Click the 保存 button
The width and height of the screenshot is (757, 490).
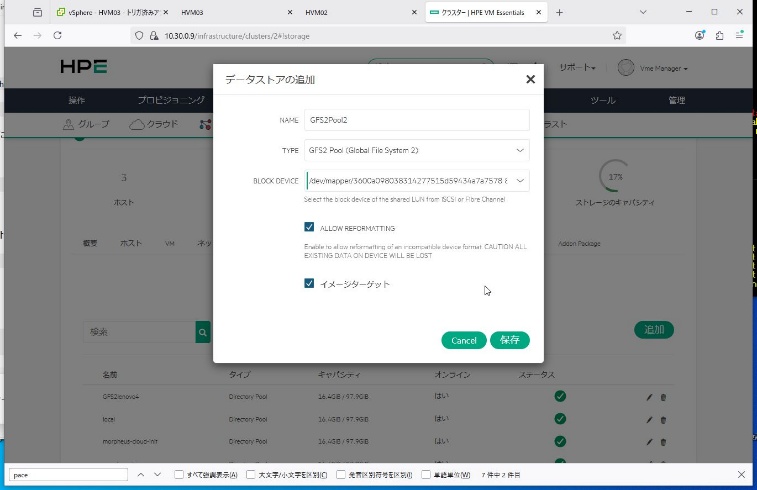[509, 340]
